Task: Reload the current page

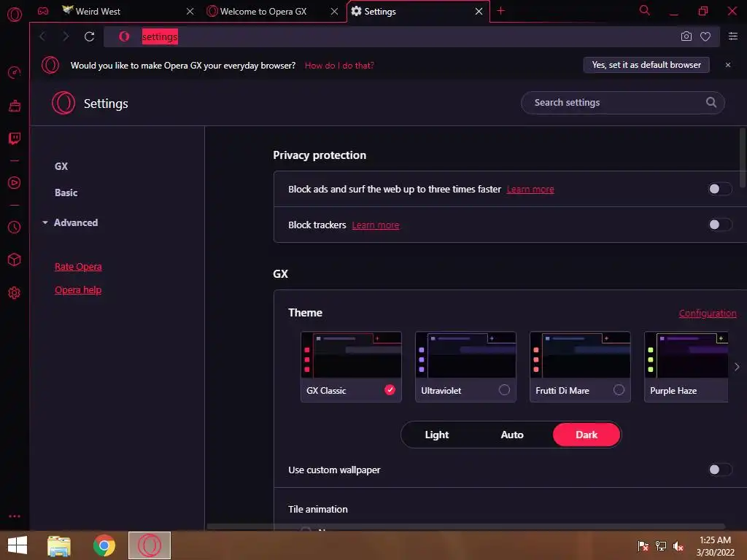Action: [x=89, y=36]
